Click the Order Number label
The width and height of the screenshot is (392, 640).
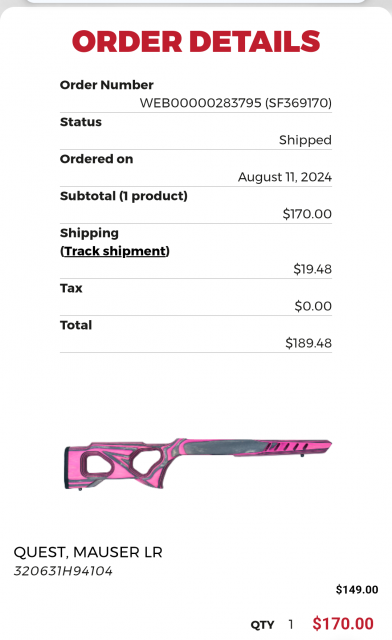[x=107, y=85]
